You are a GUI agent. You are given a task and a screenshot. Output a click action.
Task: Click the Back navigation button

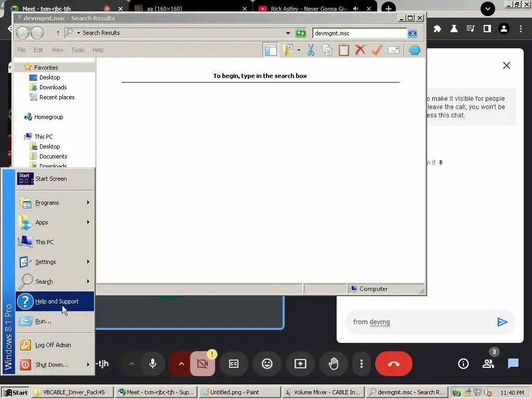click(23, 33)
